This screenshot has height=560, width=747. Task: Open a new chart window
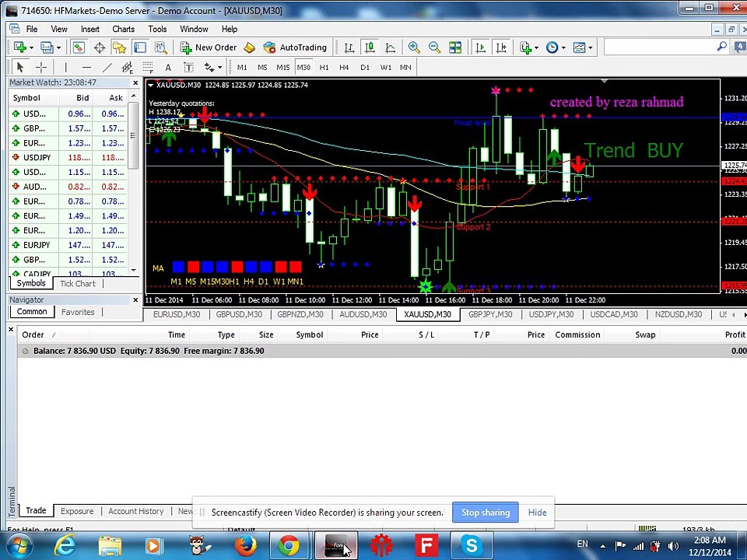19,47
